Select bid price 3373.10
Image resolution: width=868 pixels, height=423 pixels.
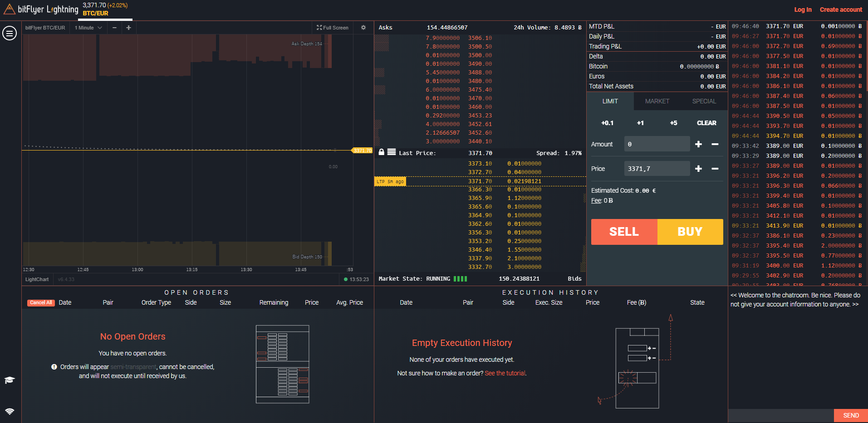pyautogui.click(x=480, y=164)
